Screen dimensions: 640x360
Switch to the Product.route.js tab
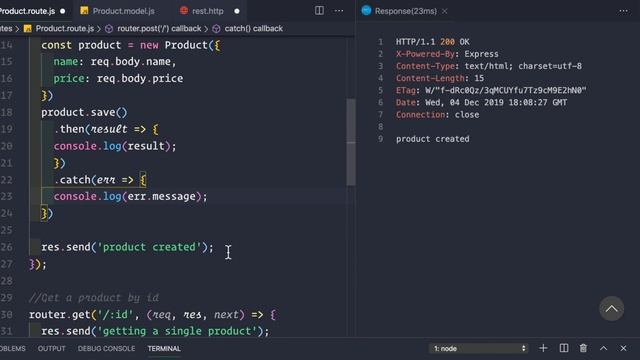pos(27,11)
